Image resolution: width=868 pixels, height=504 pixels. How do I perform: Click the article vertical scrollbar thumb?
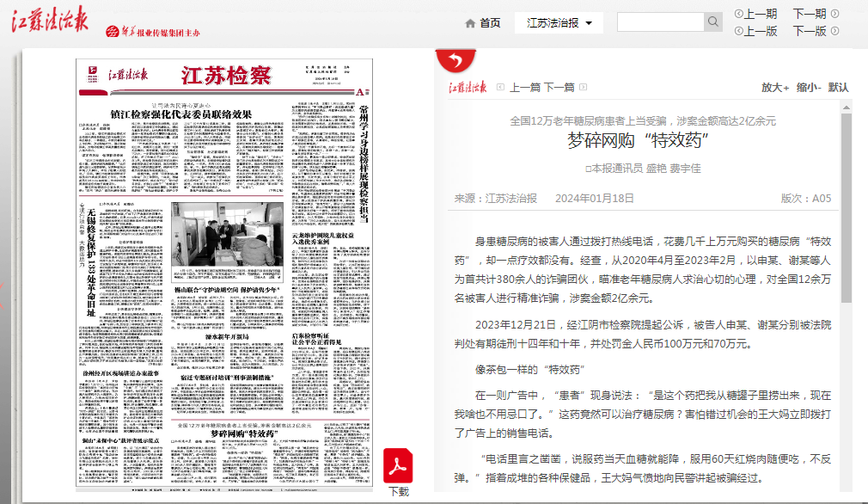pos(847,208)
